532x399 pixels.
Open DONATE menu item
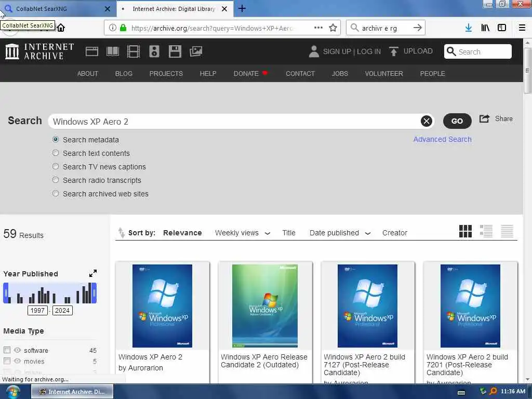pyautogui.click(x=250, y=74)
